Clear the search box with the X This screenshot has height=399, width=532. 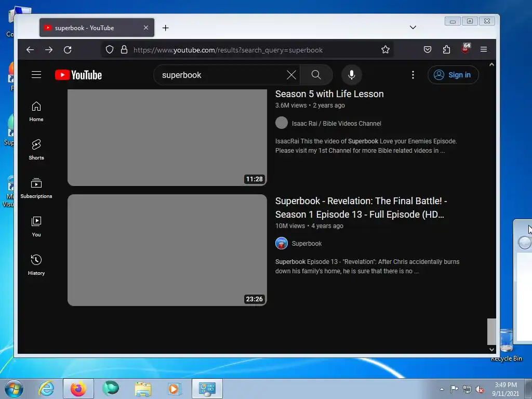[291, 75]
